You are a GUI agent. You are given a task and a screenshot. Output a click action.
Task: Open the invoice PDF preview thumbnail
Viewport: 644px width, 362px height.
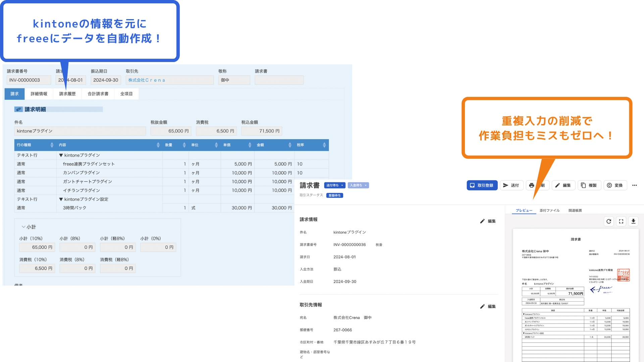(x=576, y=295)
